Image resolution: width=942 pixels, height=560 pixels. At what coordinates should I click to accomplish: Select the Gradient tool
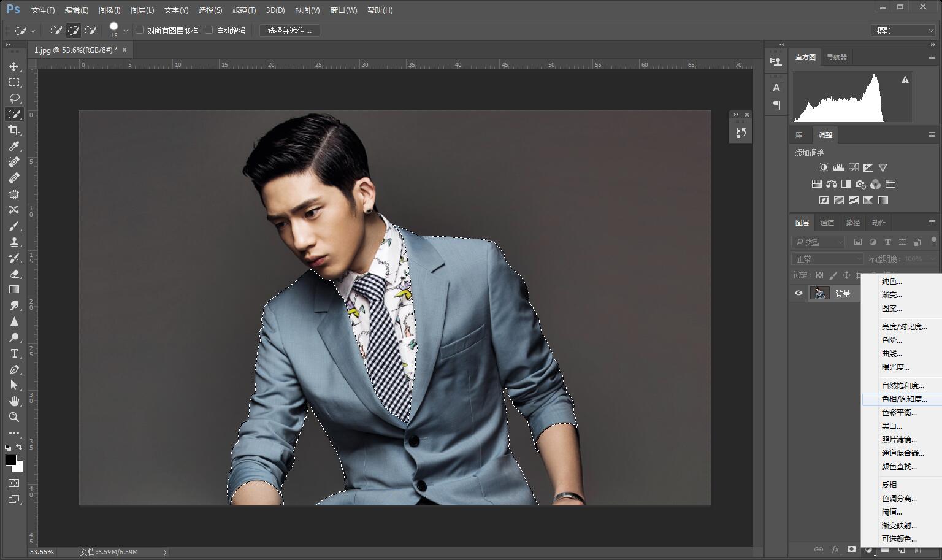[x=14, y=290]
